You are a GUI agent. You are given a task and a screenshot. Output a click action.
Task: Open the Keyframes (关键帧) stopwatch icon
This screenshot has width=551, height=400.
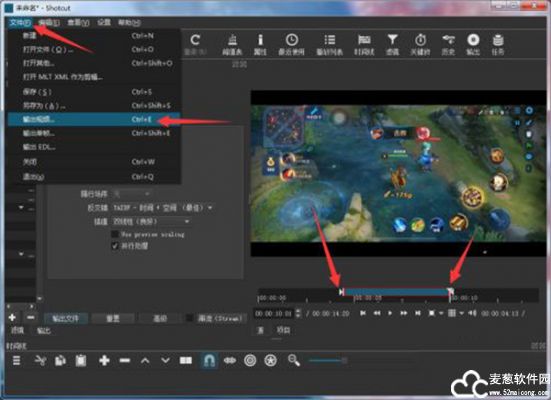coord(420,40)
